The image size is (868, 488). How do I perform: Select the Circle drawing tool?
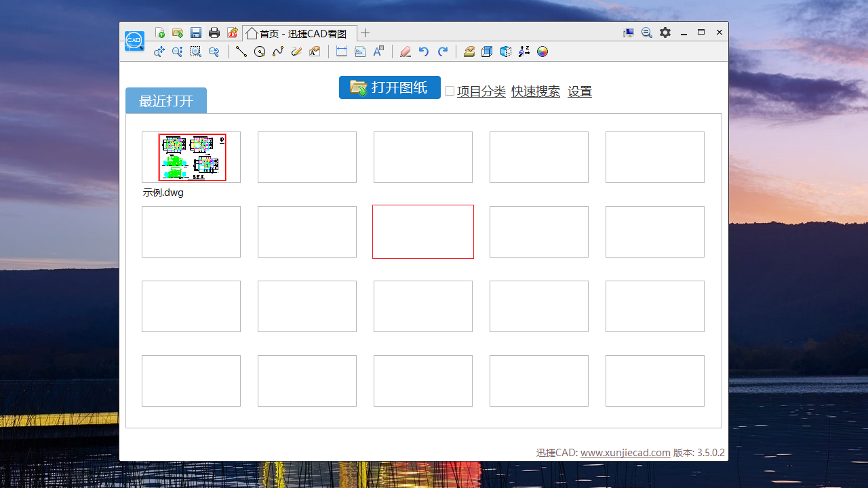[x=260, y=51]
